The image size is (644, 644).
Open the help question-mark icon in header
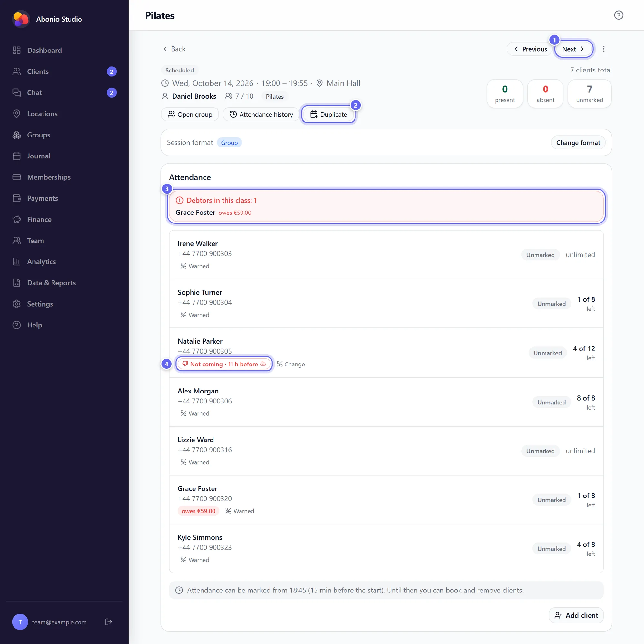618,15
